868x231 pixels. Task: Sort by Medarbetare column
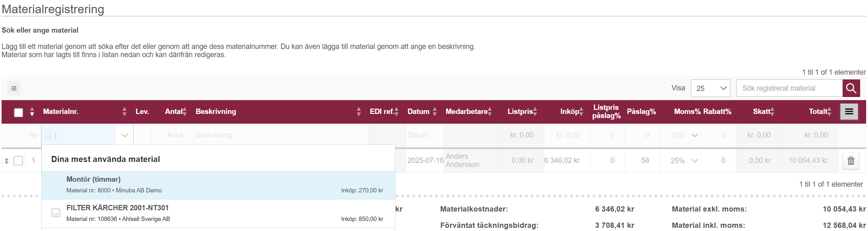[x=490, y=112]
